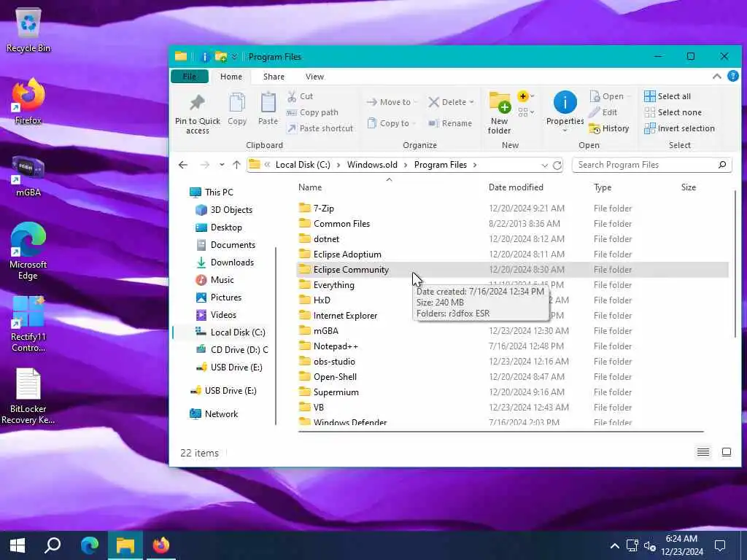
Task: Select BitLocker Recovery Key desktop file
Action: coord(28,396)
